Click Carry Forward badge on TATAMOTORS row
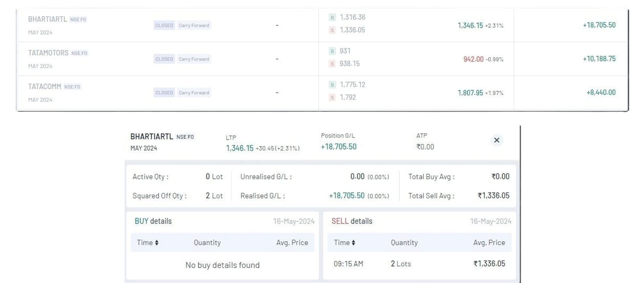This screenshot has width=644, height=283. click(194, 59)
